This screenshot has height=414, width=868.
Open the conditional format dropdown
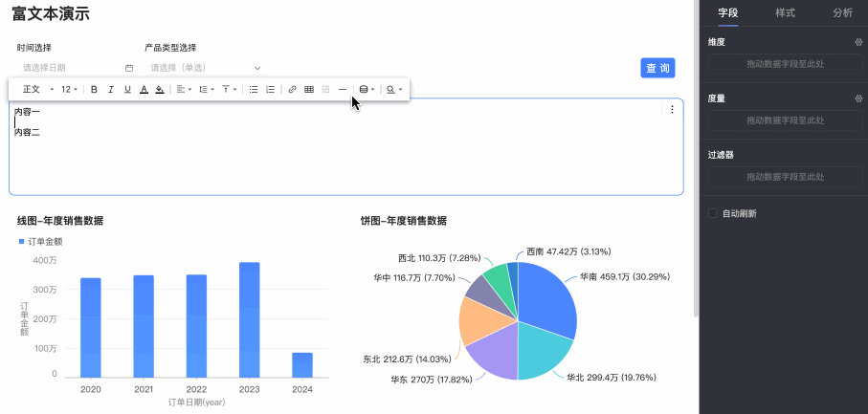pyautogui.click(x=394, y=89)
